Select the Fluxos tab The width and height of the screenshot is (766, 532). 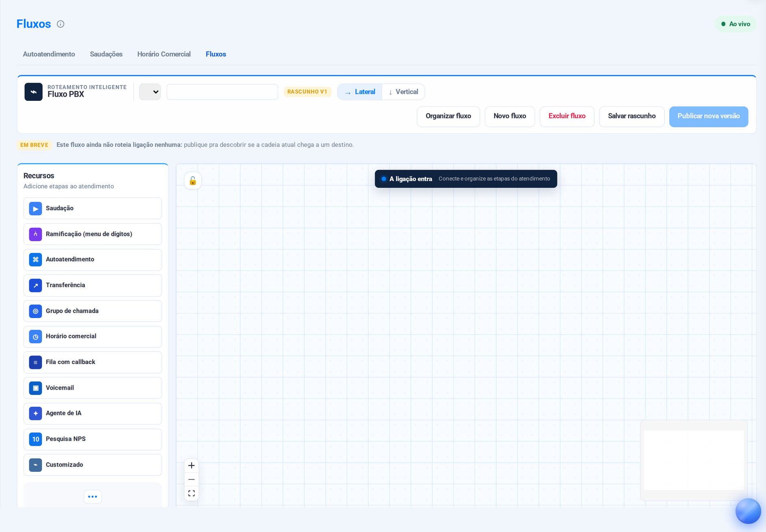coord(216,54)
